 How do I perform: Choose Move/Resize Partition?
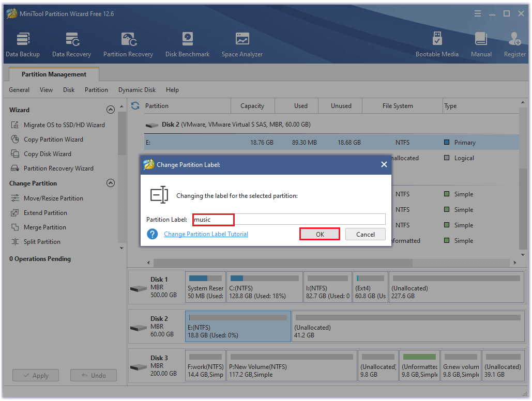[47, 198]
